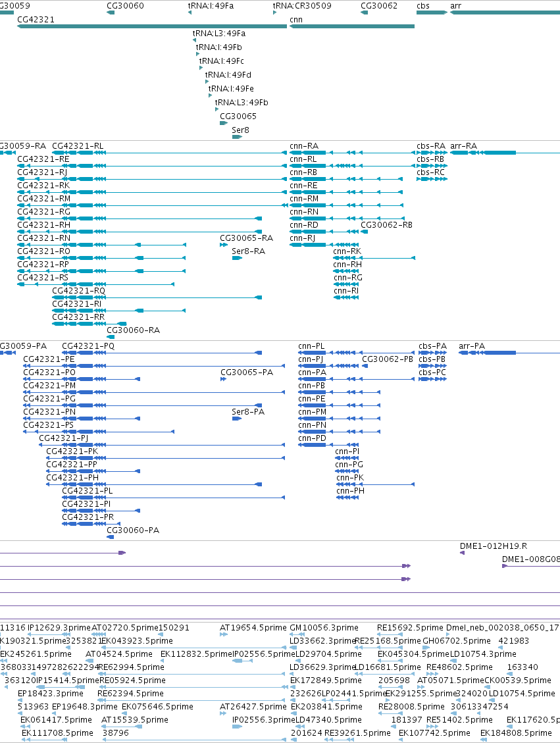Viewport: 560px width, 743px height.
Task: Click the CG30060-PA protein label
Action: [133, 530]
